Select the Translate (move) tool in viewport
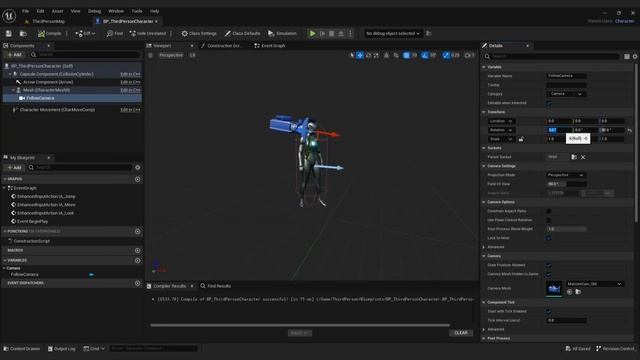This screenshot has height=360, width=640. [360, 55]
